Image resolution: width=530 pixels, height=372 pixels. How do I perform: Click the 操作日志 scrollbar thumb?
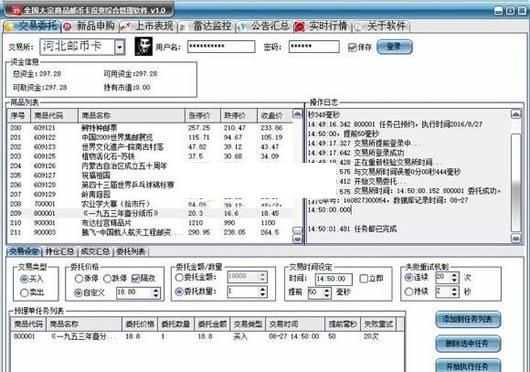516,182
